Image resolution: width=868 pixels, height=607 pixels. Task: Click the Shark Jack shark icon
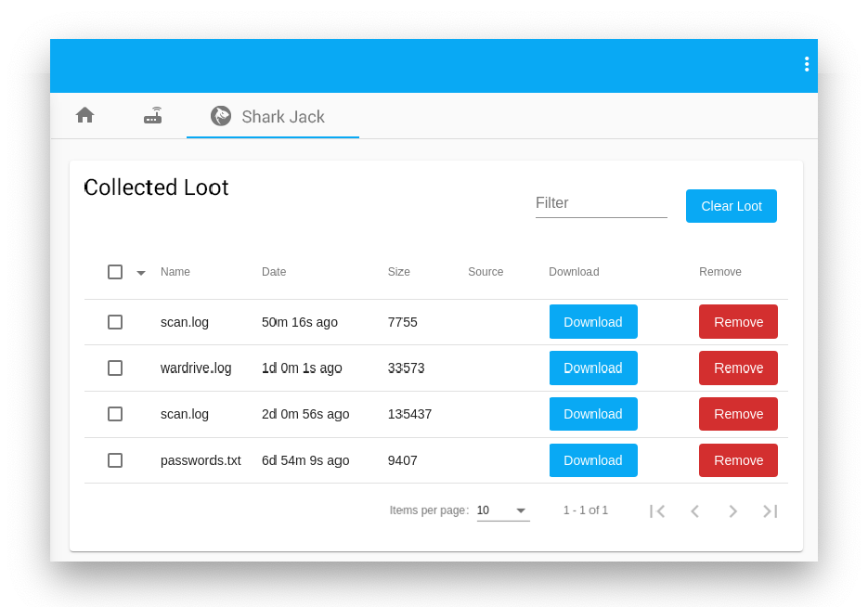[221, 116]
